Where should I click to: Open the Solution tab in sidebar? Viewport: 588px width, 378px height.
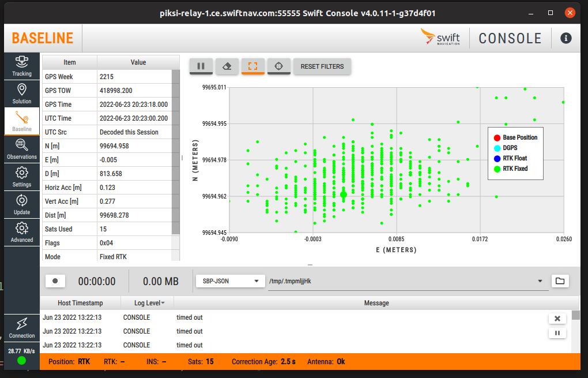pos(22,94)
